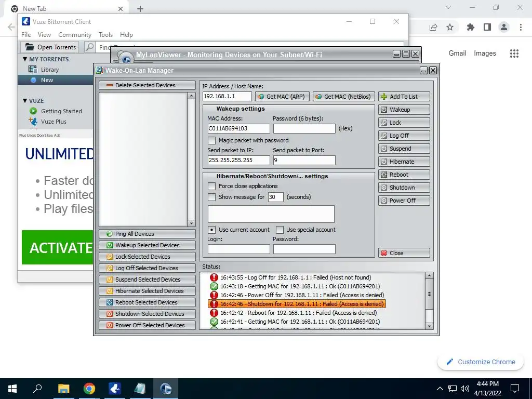
Task: Click the account Password field below Login
Action: (x=304, y=249)
